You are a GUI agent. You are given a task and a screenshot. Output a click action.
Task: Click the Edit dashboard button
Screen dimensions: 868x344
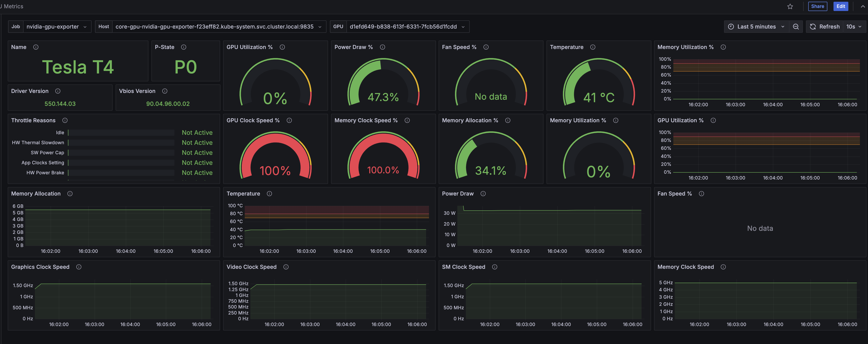840,6
